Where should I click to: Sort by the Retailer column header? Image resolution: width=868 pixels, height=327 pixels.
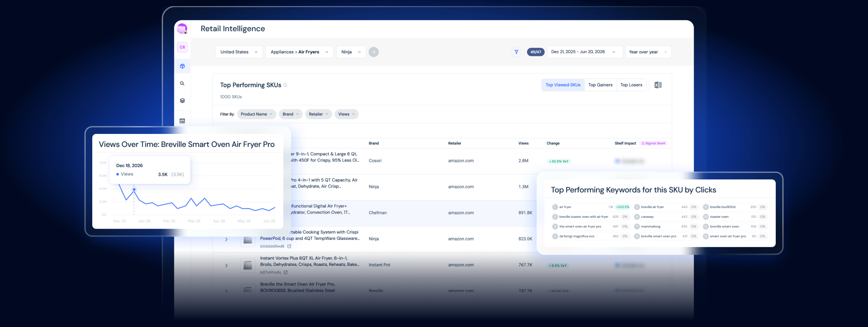click(455, 143)
